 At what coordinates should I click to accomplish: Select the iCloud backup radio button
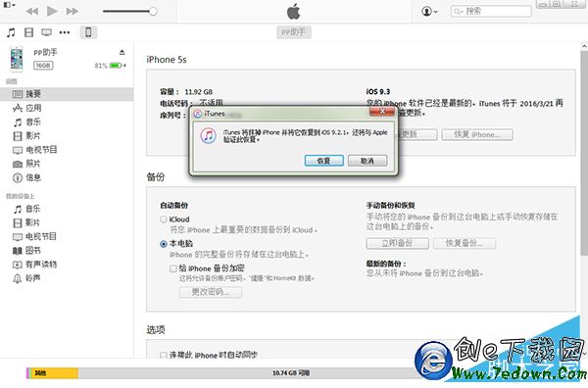[164, 219]
